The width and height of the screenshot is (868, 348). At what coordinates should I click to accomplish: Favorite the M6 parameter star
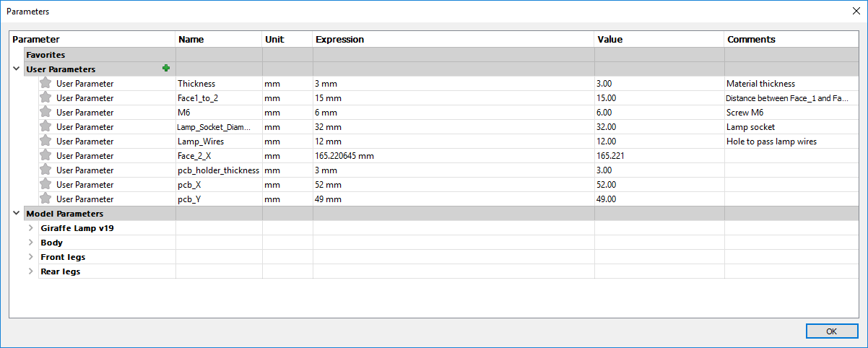(45, 112)
